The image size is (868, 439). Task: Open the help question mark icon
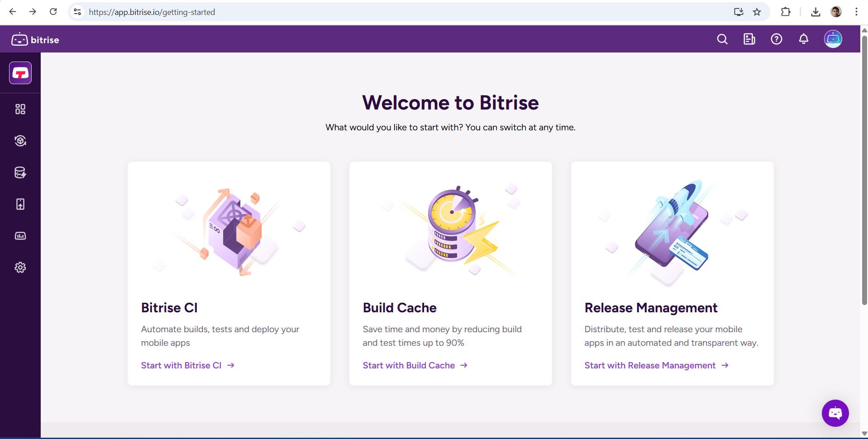tap(777, 39)
